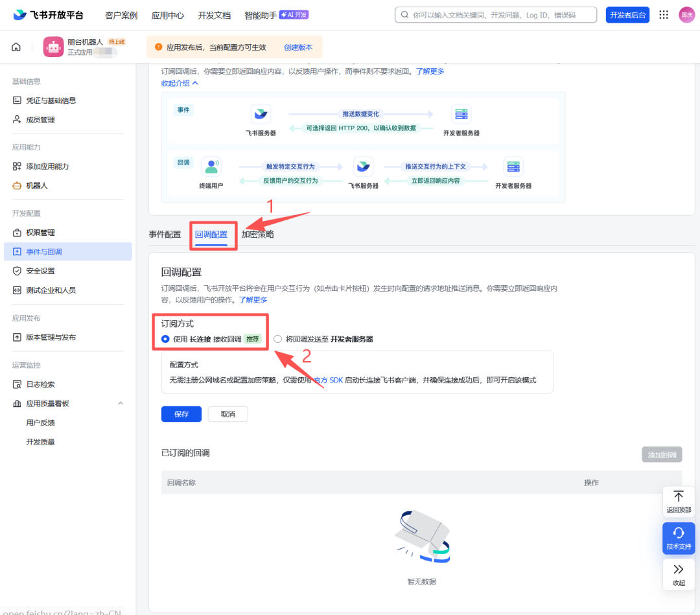Focus the documentation search box

[496, 15]
